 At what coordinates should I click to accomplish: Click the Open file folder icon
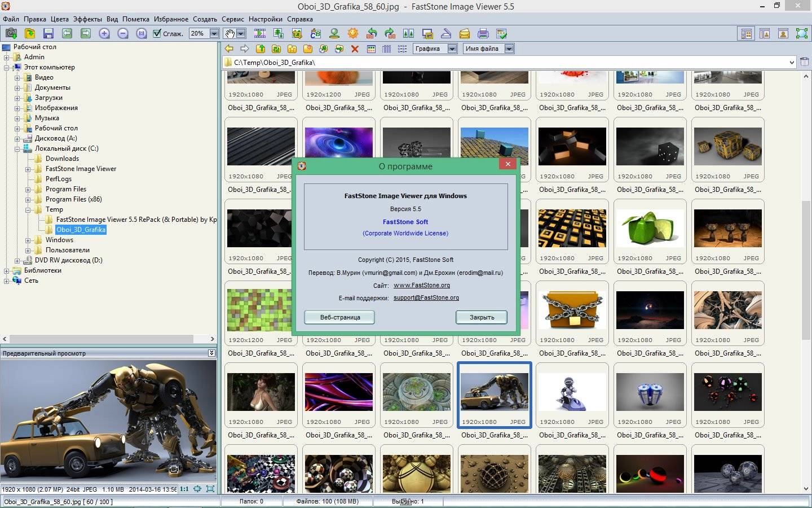coord(30,33)
